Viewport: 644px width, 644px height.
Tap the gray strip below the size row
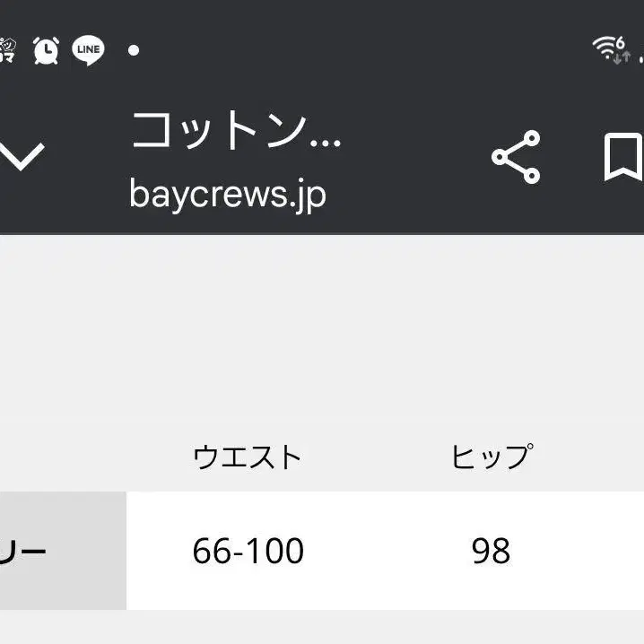point(322,627)
